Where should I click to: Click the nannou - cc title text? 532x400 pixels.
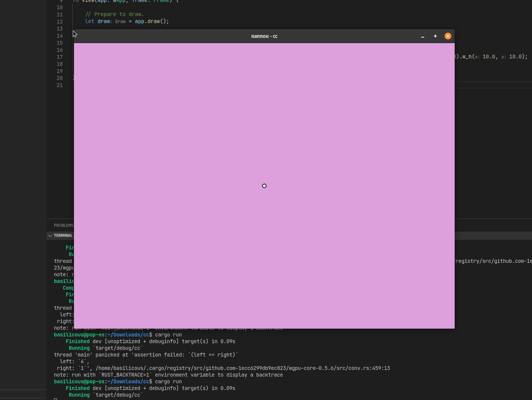pyautogui.click(x=264, y=36)
